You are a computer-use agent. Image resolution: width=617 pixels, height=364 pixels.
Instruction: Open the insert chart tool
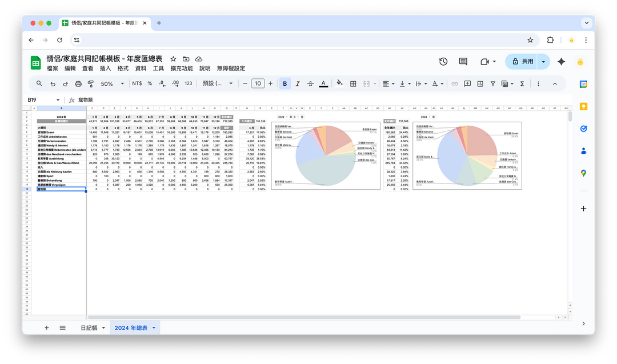pyautogui.click(x=480, y=83)
